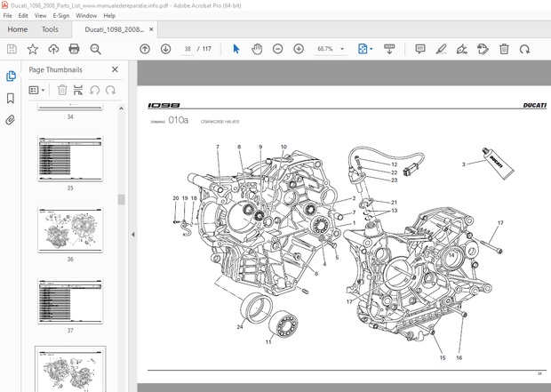Zoom in with the plus button
The height and width of the screenshot is (392, 551).
coord(299,49)
